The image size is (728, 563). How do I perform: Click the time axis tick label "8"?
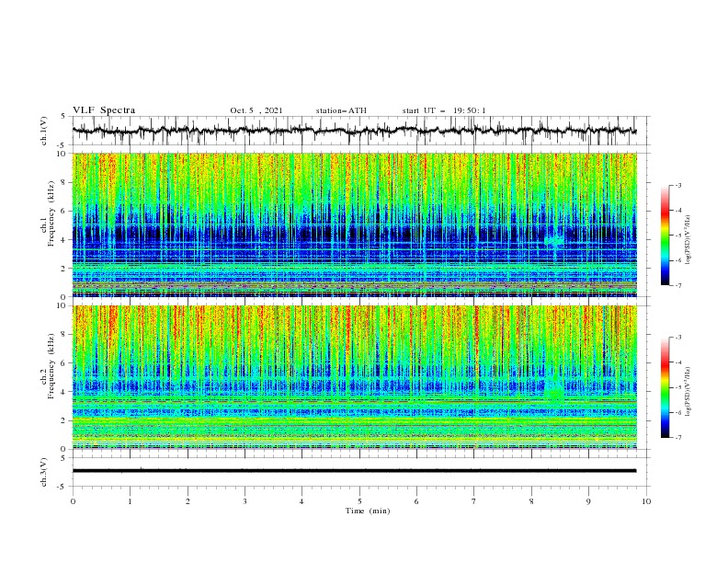tap(531, 501)
